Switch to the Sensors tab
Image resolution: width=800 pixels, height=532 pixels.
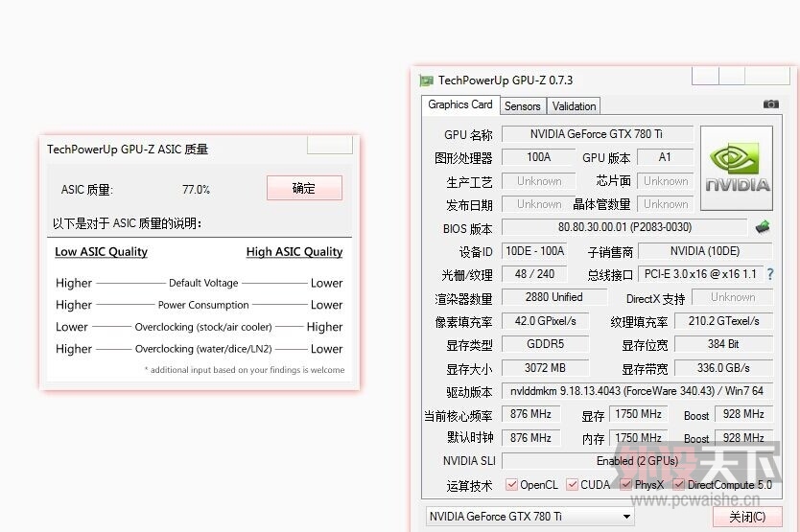(523, 106)
